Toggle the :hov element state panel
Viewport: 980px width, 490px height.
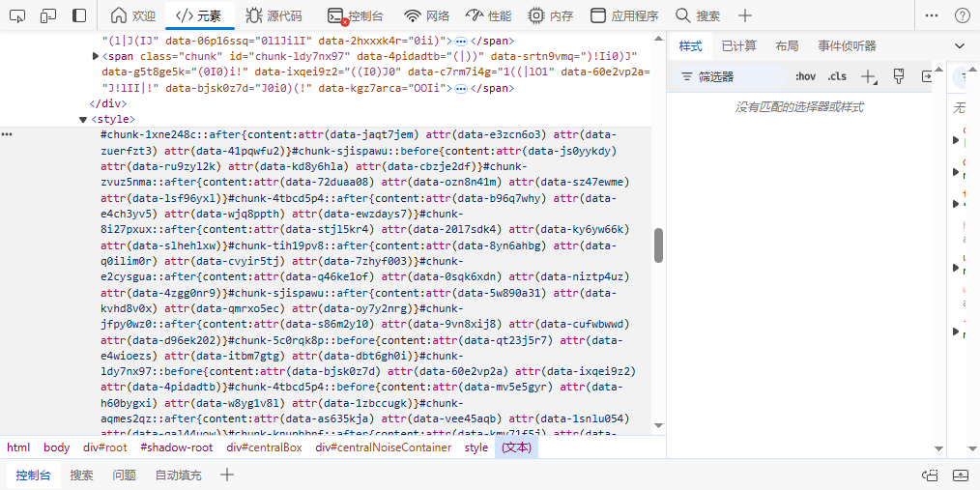(804, 76)
